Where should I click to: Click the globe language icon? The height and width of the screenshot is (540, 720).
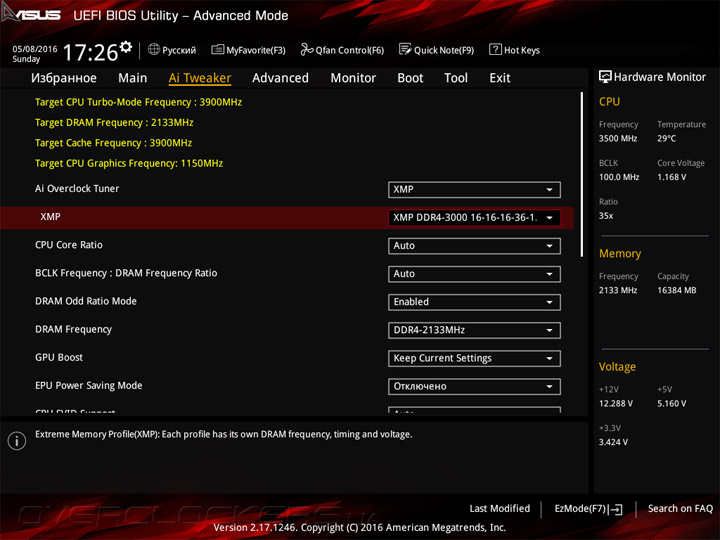click(154, 49)
